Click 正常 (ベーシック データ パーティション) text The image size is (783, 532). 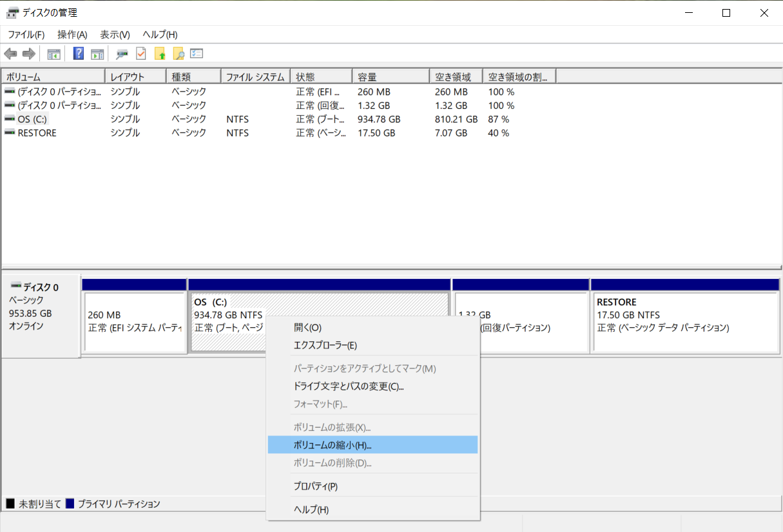[x=663, y=328]
